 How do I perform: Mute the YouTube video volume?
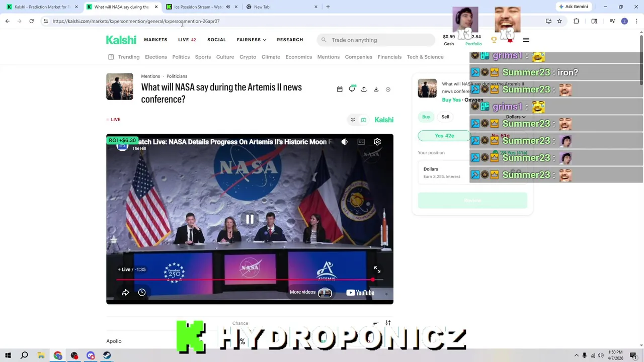pos(345,142)
